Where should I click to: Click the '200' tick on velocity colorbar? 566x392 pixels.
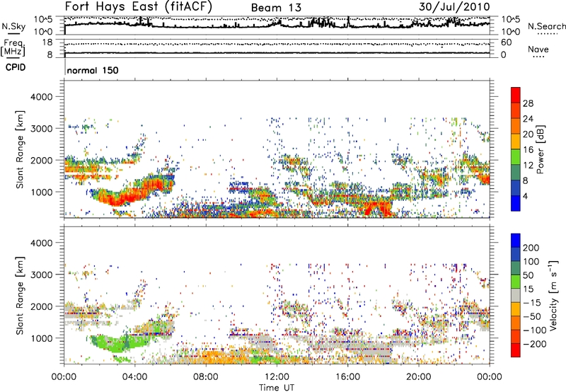point(531,248)
